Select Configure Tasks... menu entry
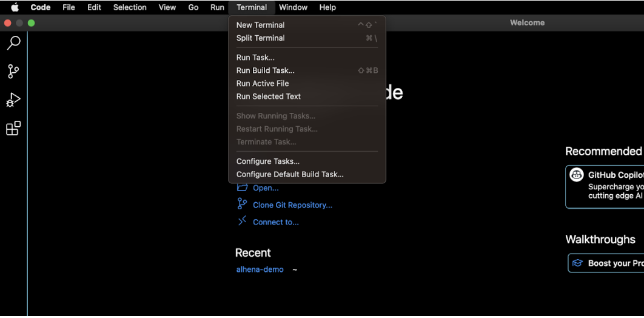 click(x=307, y=161)
